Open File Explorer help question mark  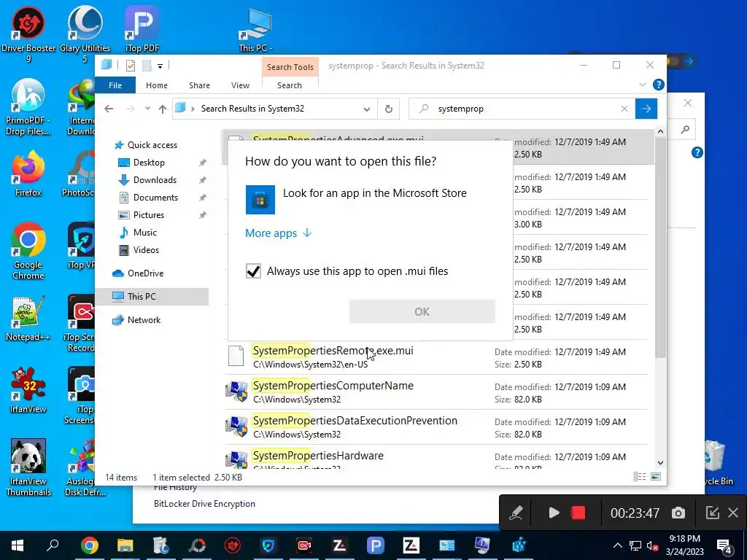click(x=659, y=85)
